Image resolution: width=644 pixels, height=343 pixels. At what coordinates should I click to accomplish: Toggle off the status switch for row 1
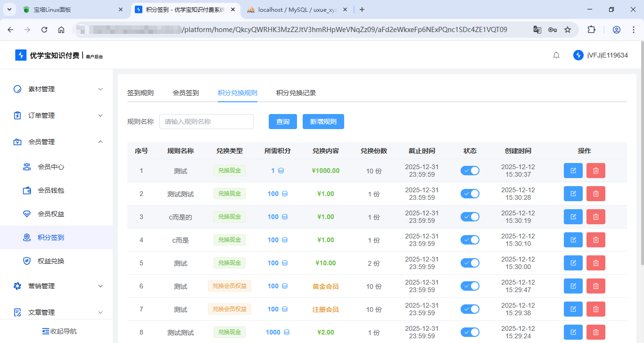point(470,171)
